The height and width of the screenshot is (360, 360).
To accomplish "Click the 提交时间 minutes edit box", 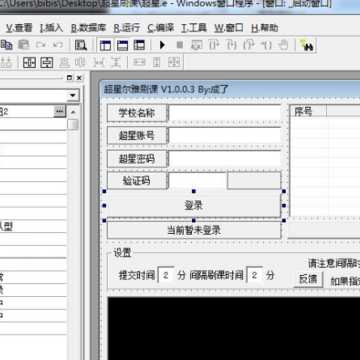I will (166, 275).
